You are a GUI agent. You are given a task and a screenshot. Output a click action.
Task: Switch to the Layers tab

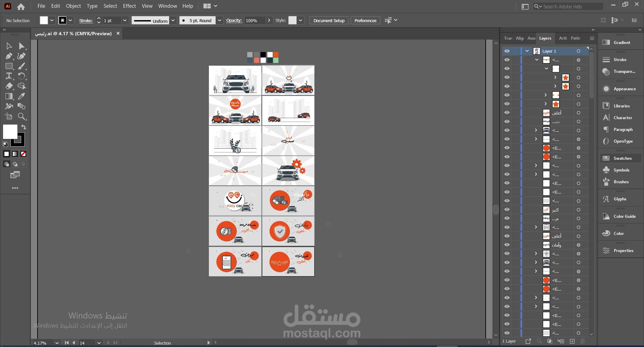click(x=545, y=38)
